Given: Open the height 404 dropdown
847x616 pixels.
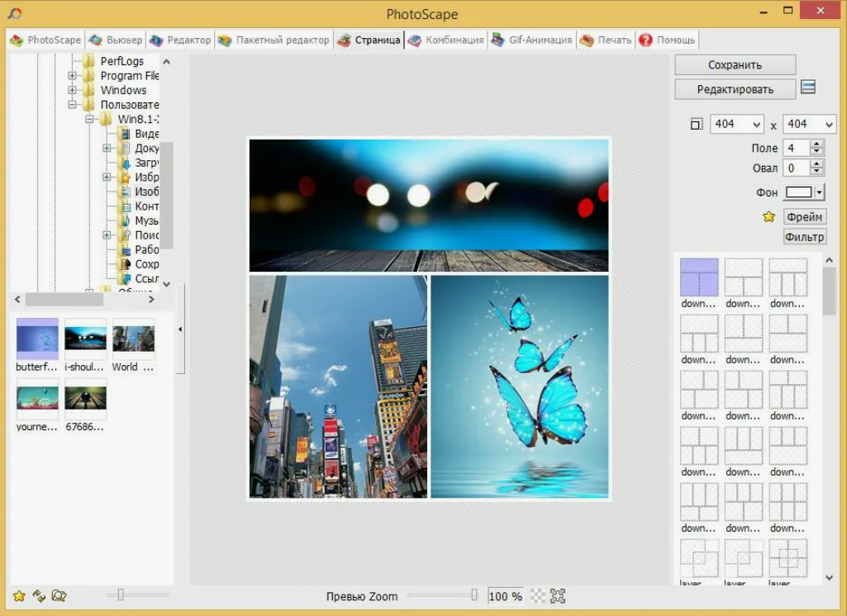Looking at the screenshot, I should point(829,125).
